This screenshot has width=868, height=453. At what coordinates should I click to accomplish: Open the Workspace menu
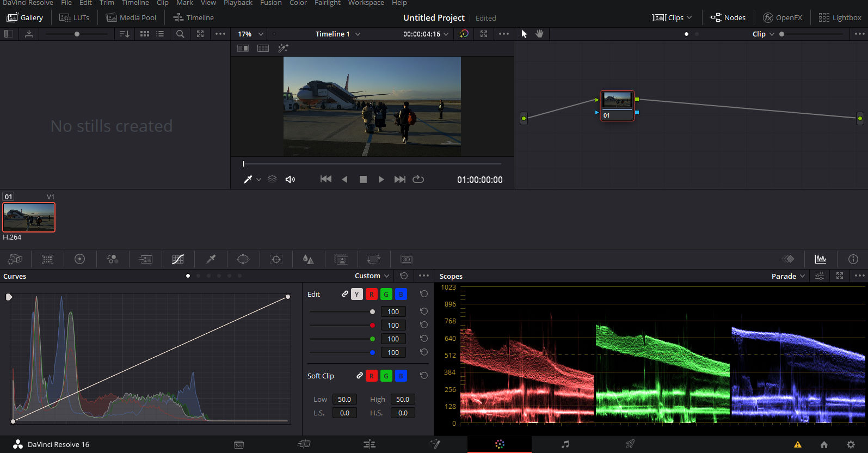[x=366, y=3]
